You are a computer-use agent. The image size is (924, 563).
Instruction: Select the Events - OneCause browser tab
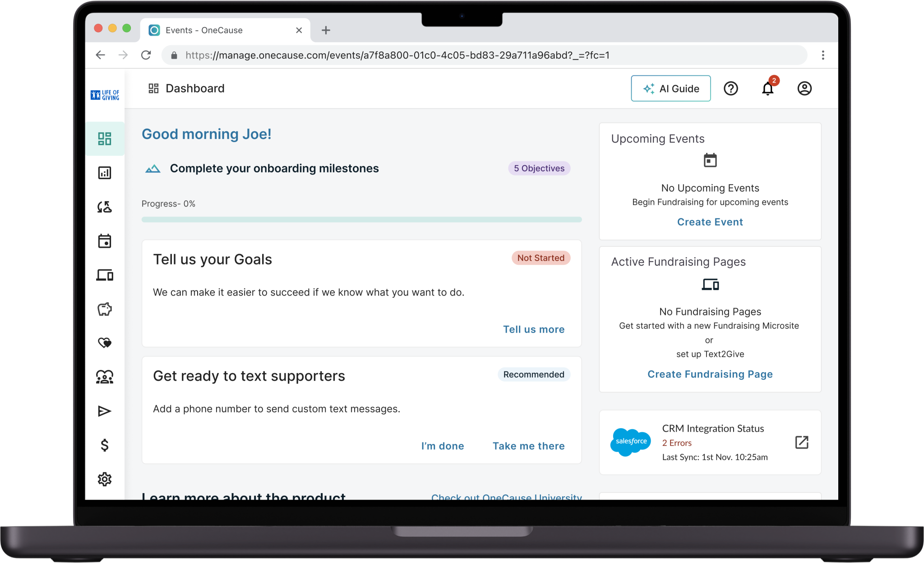[225, 30]
